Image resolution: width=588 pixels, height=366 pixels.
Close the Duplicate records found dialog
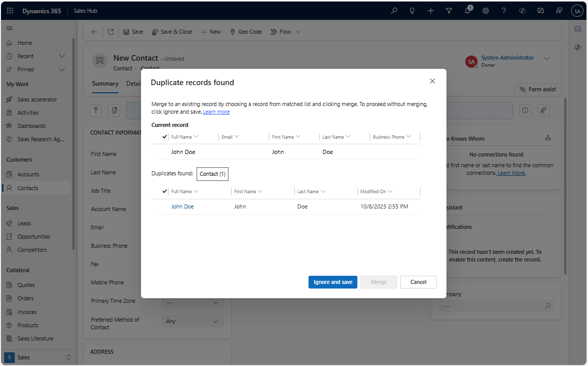[x=432, y=81]
